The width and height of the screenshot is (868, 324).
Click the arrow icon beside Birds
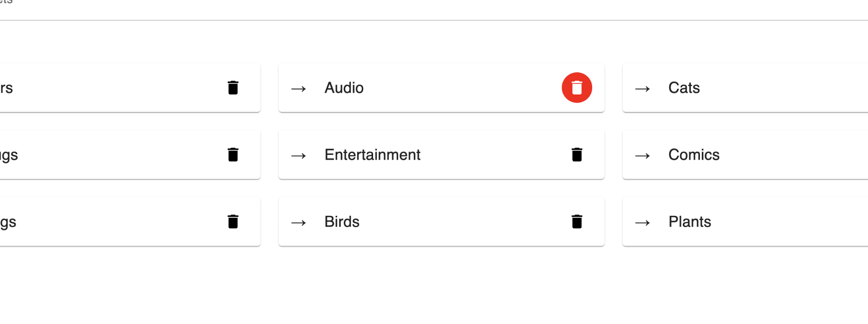[298, 223]
